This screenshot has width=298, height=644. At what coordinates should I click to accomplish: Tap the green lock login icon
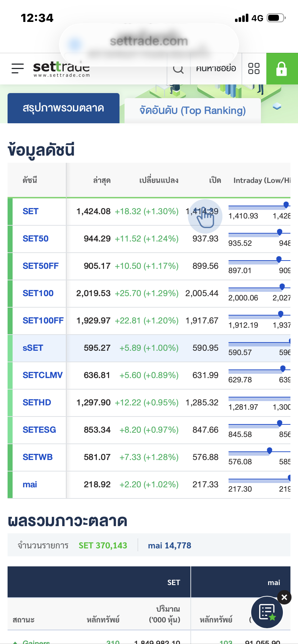[x=282, y=69]
